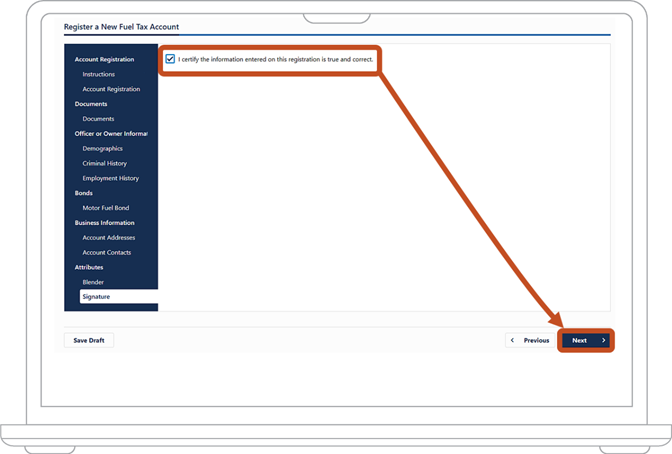Click the right chevron on Next

point(603,340)
